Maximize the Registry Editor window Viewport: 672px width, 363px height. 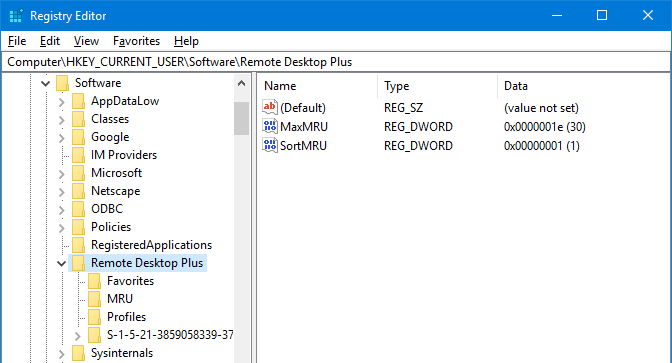point(602,16)
